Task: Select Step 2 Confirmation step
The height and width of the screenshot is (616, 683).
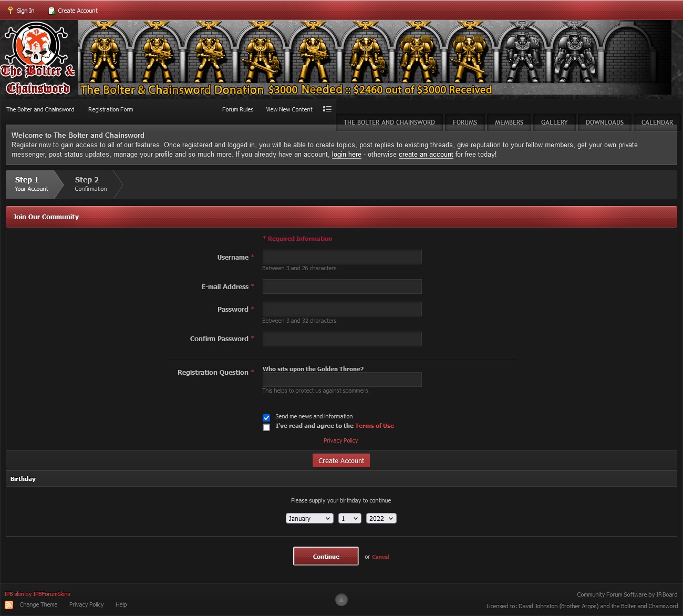Action: 90,184
